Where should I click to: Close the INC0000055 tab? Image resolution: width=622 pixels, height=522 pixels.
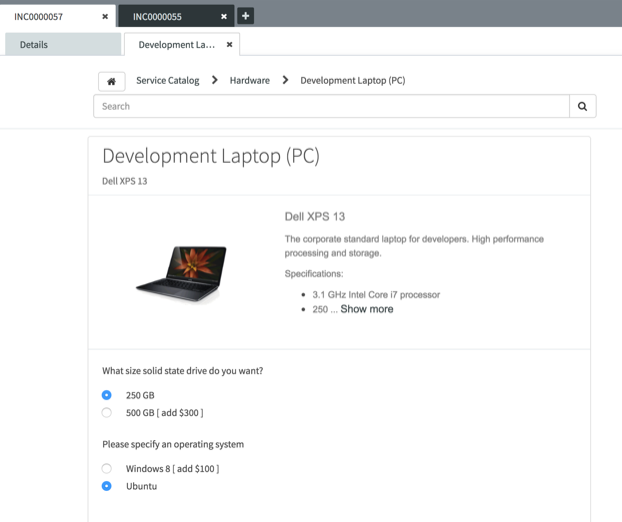(224, 17)
